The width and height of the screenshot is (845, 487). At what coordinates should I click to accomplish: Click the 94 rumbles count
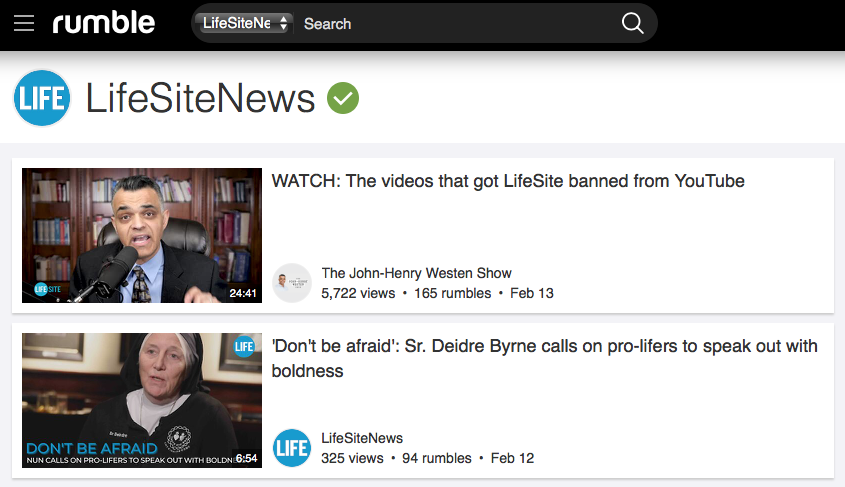coord(436,458)
